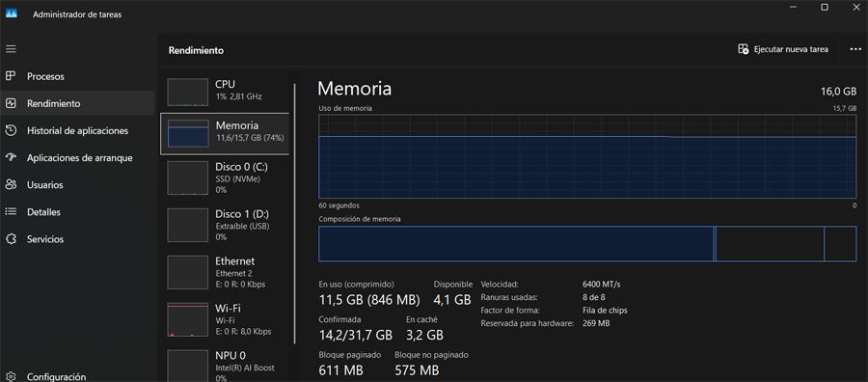Click the Uso de memoria usage graph
Screen dimensions: 868x382
pyautogui.click(x=587, y=156)
